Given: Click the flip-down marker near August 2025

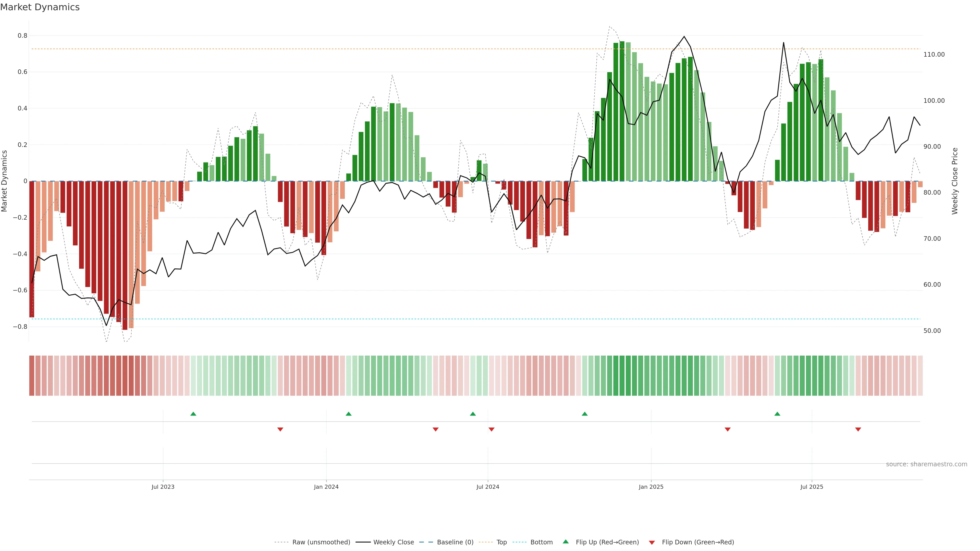Looking at the screenshot, I should tap(858, 429).
